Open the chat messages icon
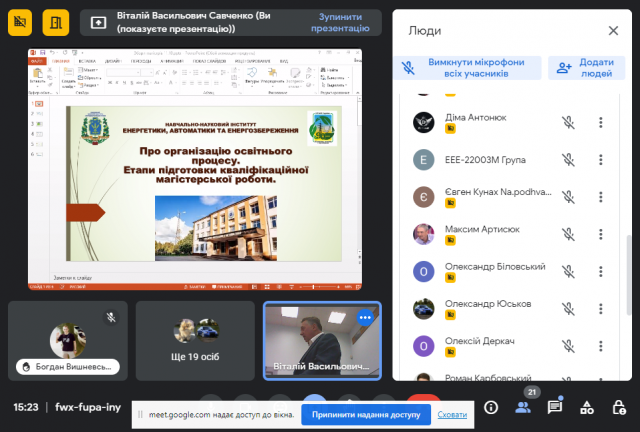 tap(555, 407)
